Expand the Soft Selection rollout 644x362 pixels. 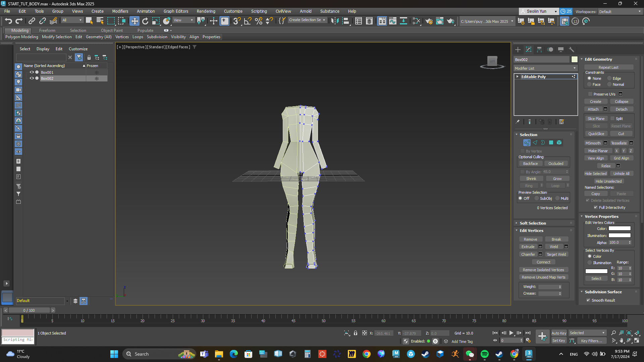coord(533,223)
